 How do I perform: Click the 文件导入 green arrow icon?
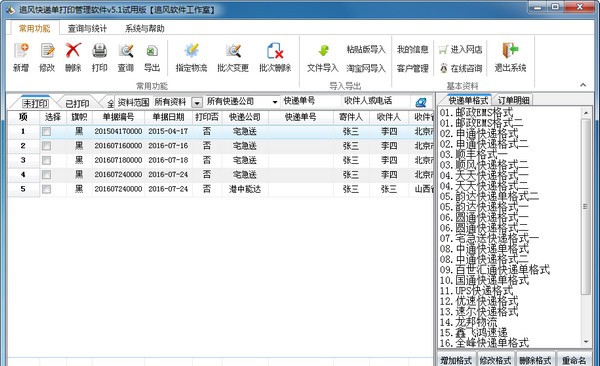click(x=323, y=51)
